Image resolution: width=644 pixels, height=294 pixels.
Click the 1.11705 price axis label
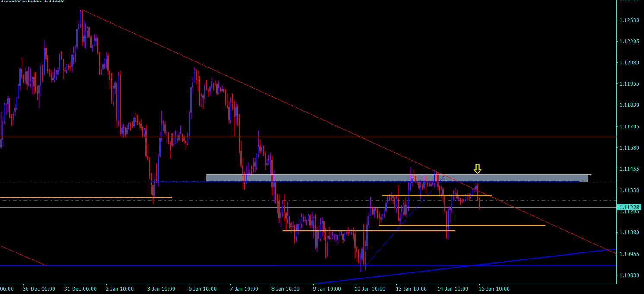[630, 127]
